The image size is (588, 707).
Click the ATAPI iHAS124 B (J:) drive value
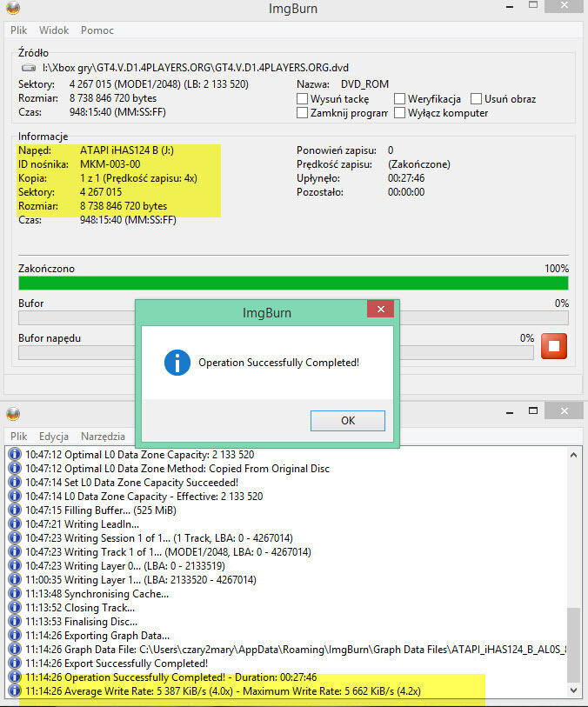[x=127, y=150]
